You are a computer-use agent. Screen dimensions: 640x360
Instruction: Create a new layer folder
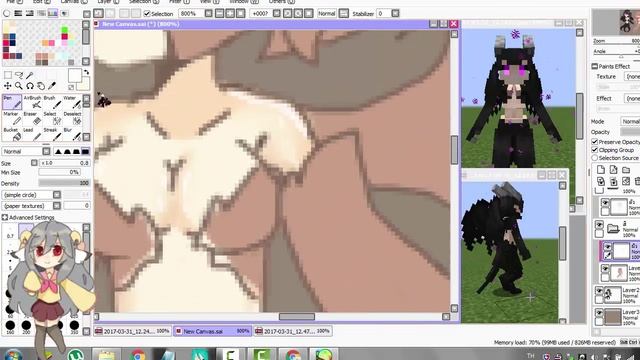coord(626,170)
